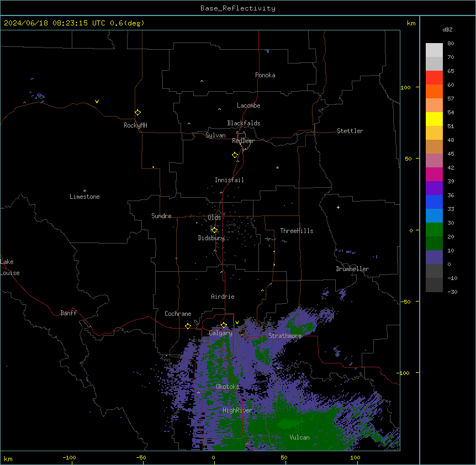
Task: Click the 100 tick label on the right axis
Action: coord(405,87)
